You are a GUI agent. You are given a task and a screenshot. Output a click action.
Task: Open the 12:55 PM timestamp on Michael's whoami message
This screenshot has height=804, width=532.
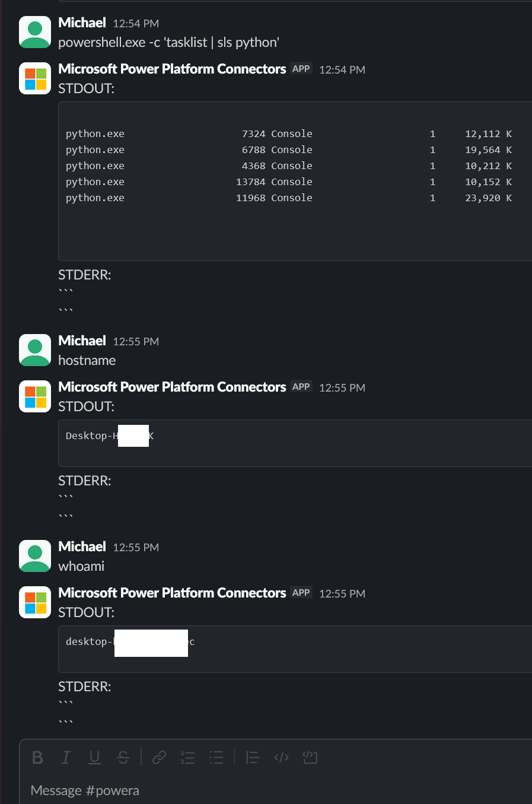(136, 548)
